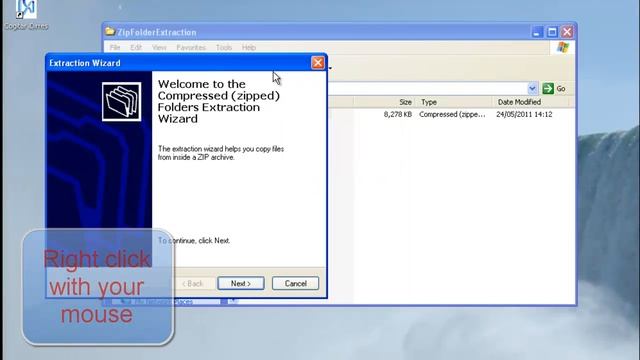The image size is (640, 360).
Task: Open the File menu in ZipFolderExtraction window
Action: click(x=115, y=47)
